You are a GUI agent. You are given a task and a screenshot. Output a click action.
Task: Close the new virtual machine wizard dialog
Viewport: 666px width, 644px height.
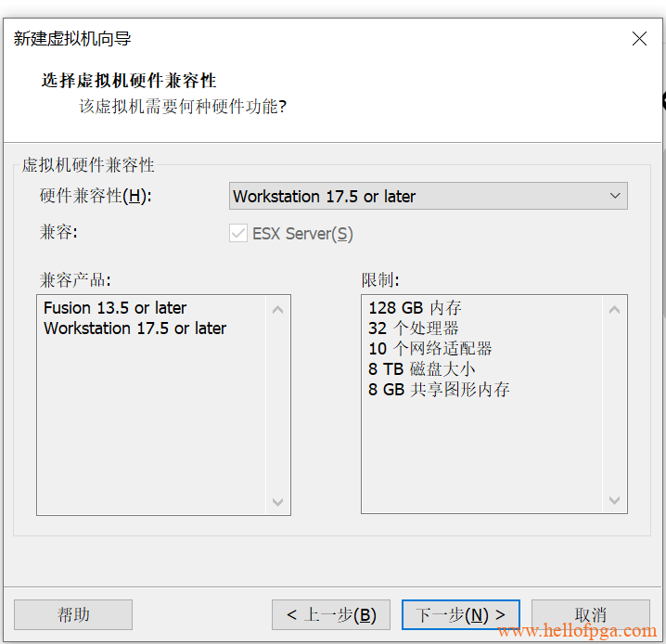pos(639,39)
